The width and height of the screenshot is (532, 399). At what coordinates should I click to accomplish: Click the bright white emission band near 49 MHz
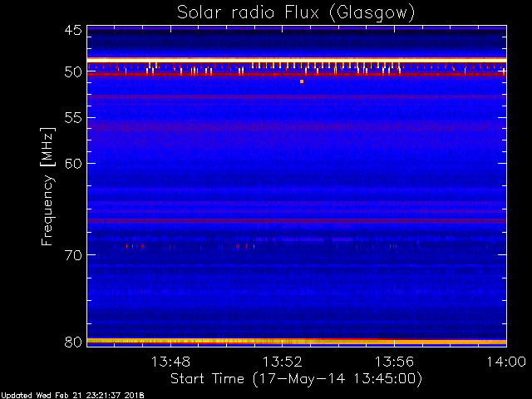tap(297, 60)
